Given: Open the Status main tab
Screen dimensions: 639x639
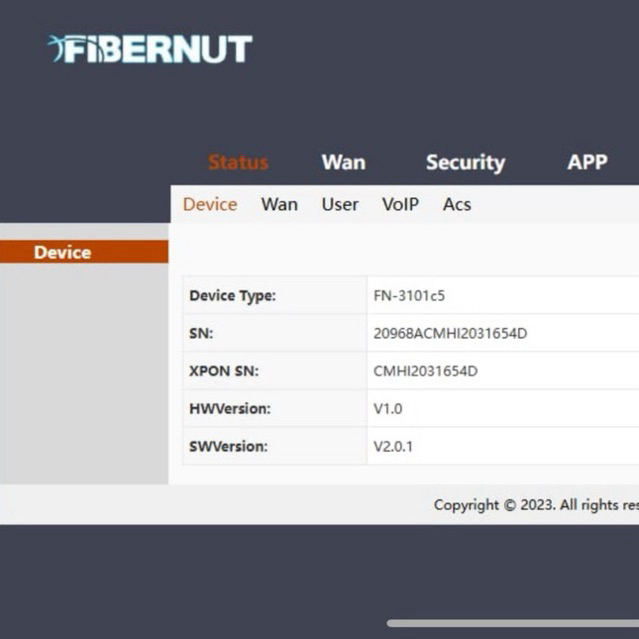Looking at the screenshot, I should click(x=238, y=162).
